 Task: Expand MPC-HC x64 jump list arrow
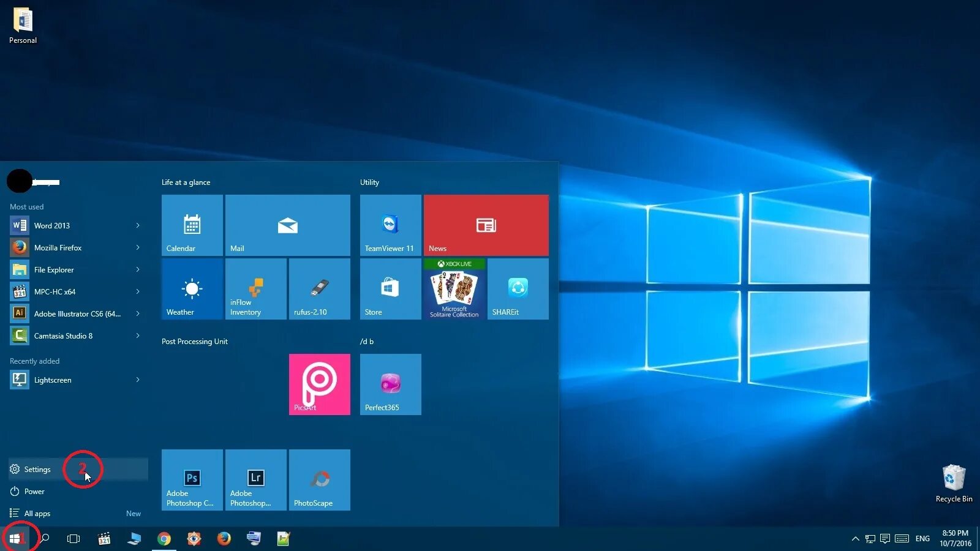click(138, 292)
